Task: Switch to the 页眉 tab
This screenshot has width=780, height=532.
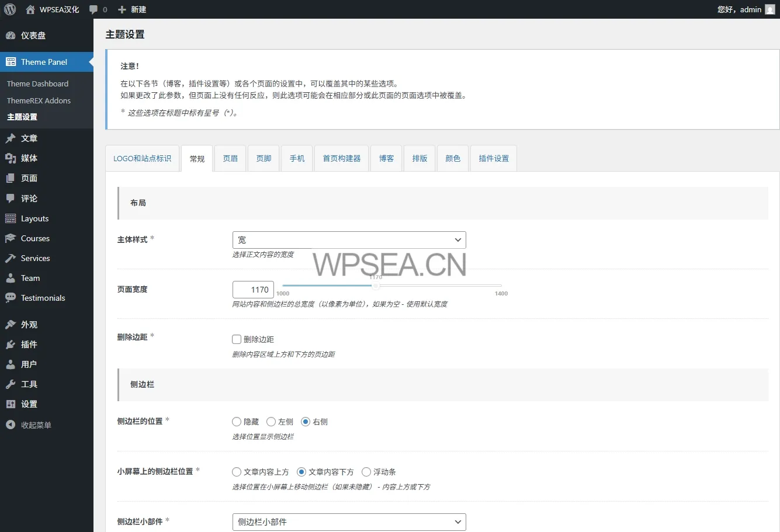Action: point(230,158)
